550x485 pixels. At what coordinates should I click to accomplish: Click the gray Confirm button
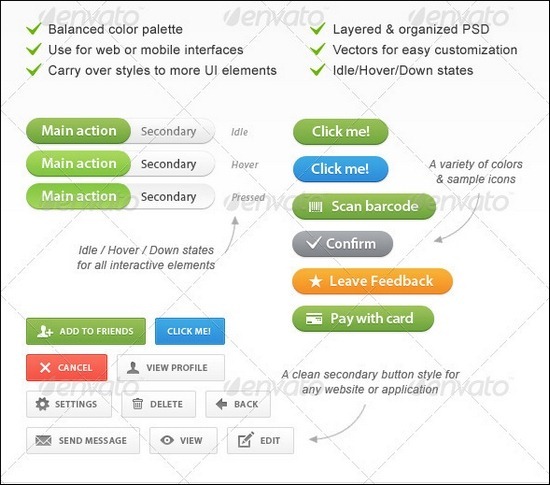pyautogui.click(x=342, y=244)
